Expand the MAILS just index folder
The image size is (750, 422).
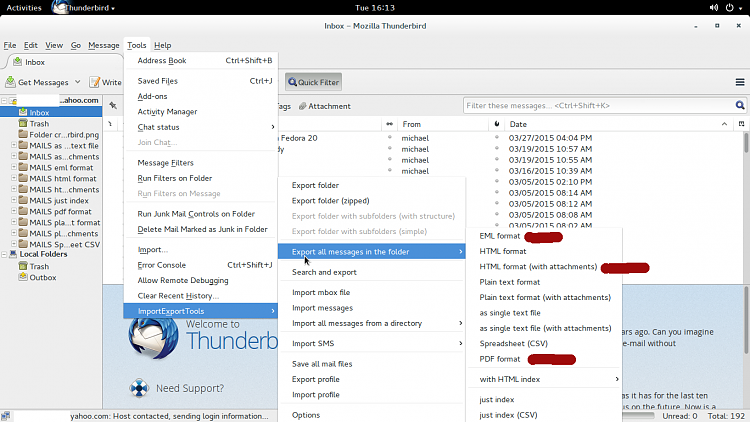[14, 200]
